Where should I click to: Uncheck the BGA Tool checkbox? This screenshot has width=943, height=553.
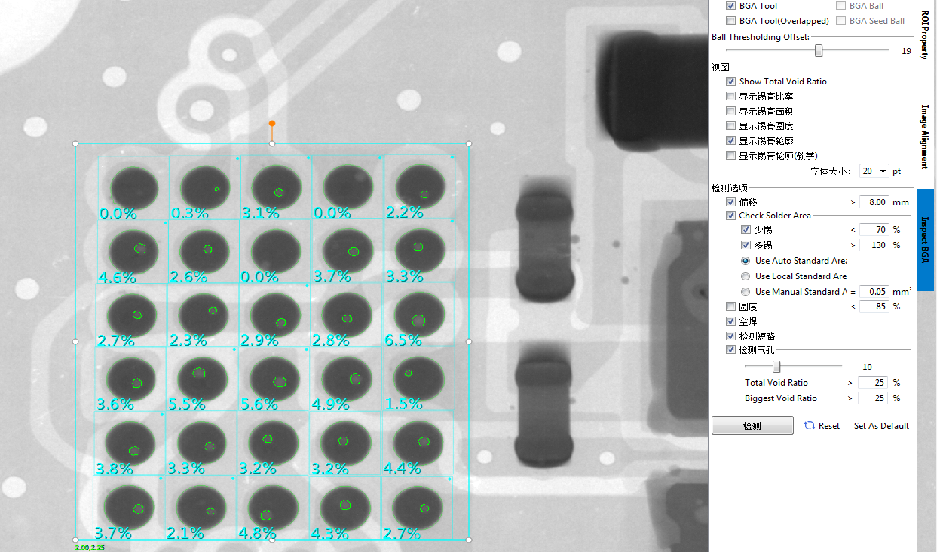(731, 5)
